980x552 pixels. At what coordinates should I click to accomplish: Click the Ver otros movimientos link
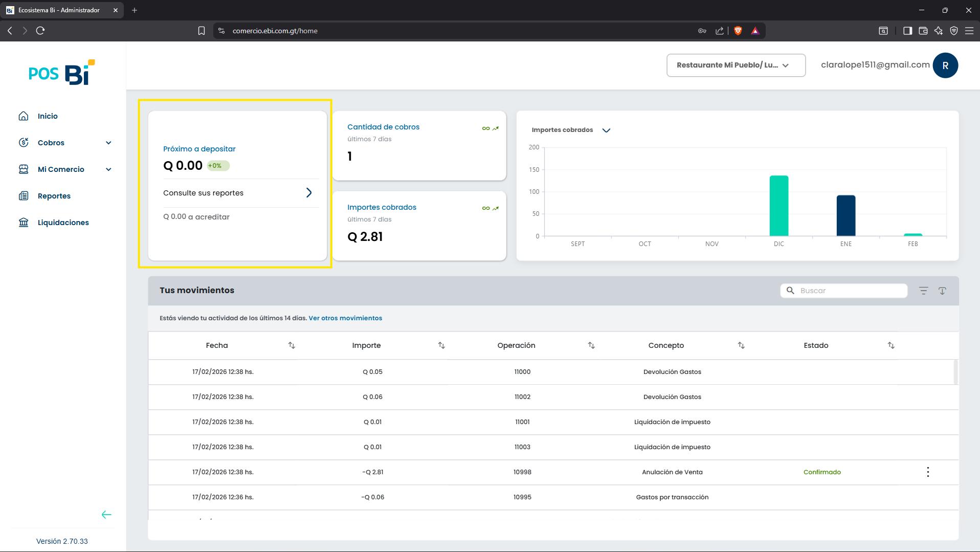click(345, 318)
